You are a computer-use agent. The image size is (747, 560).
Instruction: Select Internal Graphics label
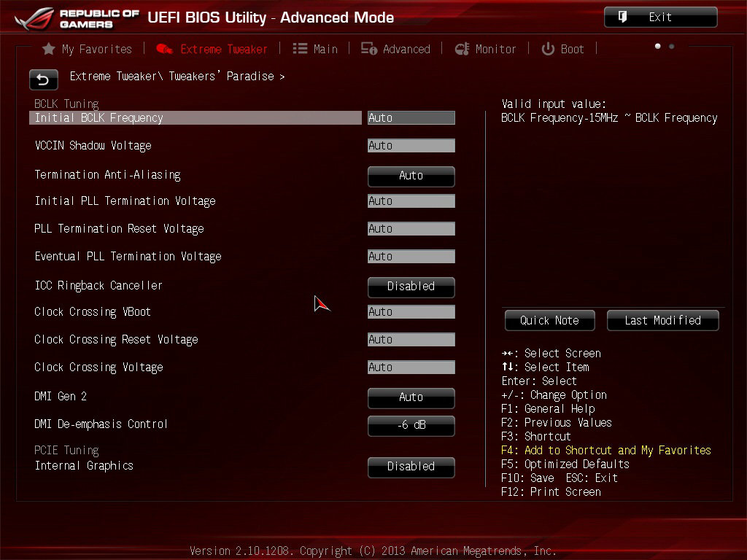[84, 466]
